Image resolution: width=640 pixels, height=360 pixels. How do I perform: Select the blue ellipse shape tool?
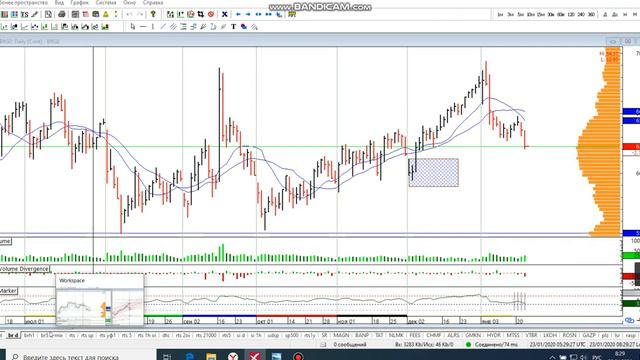coord(244,27)
